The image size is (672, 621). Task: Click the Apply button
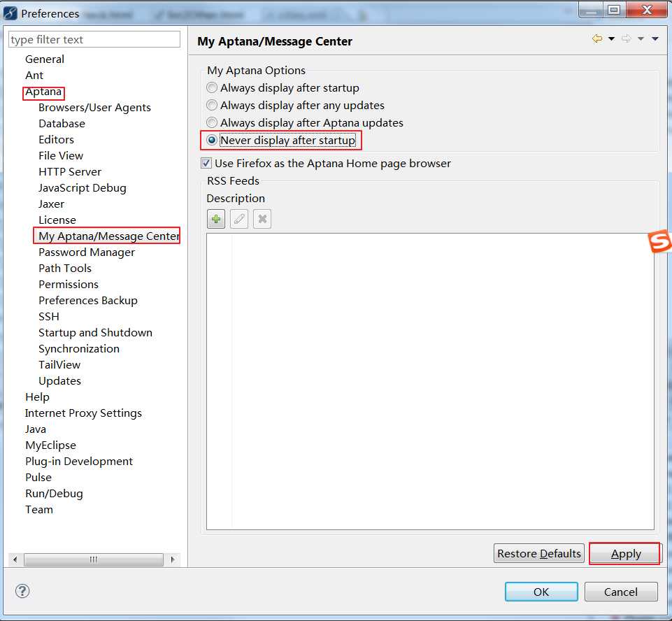click(x=625, y=553)
